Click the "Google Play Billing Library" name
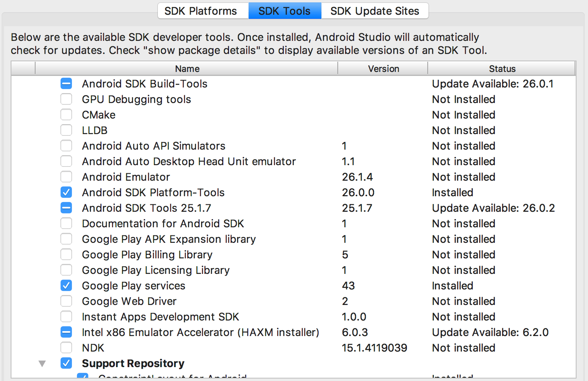Screen dimensions: 588x381 [147, 255]
